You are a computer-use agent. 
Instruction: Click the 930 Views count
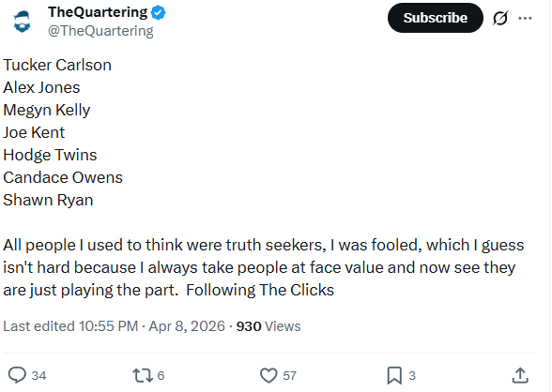pyautogui.click(x=268, y=326)
